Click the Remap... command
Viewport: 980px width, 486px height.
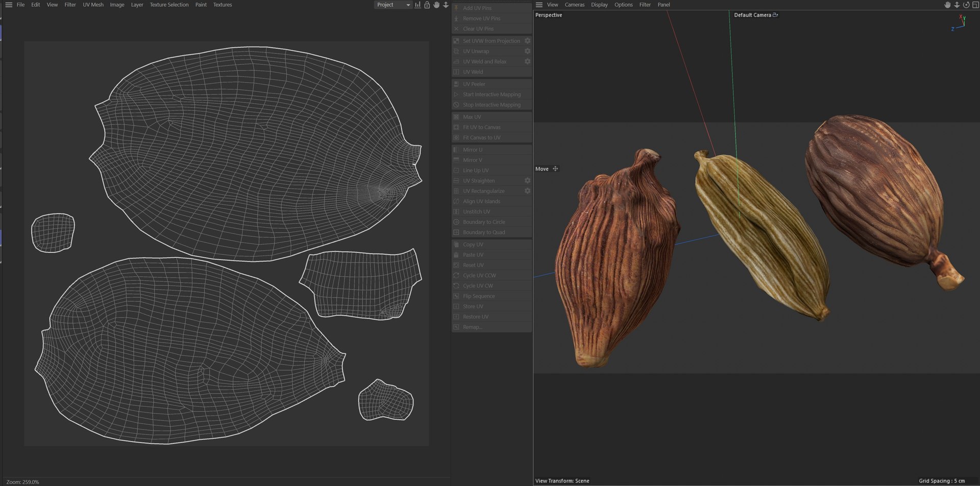[492, 327]
